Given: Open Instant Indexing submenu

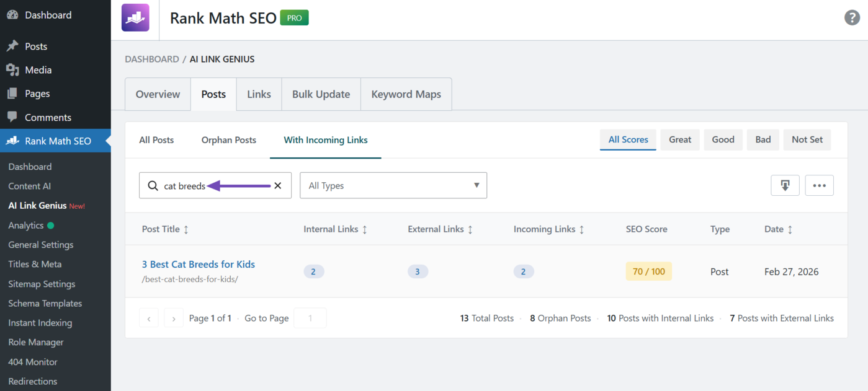Looking at the screenshot, I should [40, 323].
